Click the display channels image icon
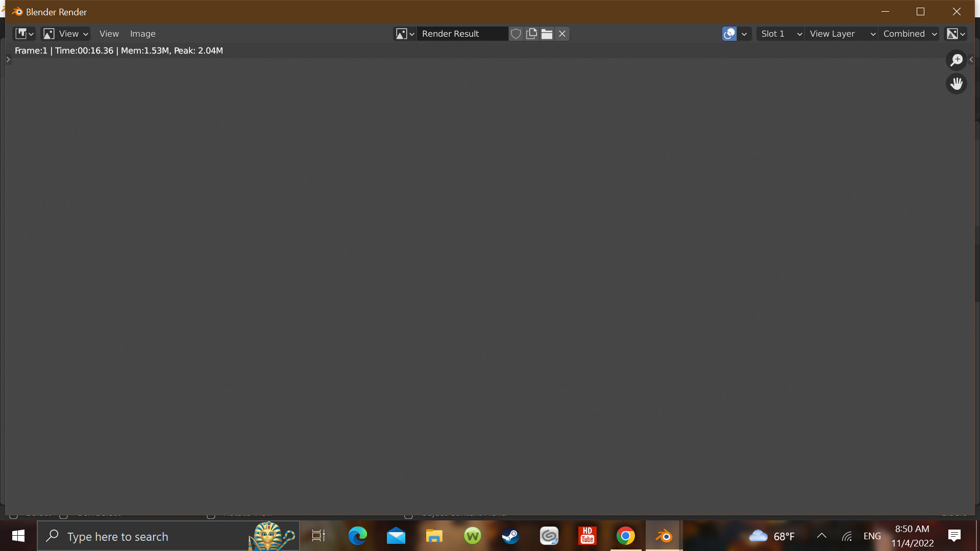This screenshot has width=980, height=551. coord(954,34)
